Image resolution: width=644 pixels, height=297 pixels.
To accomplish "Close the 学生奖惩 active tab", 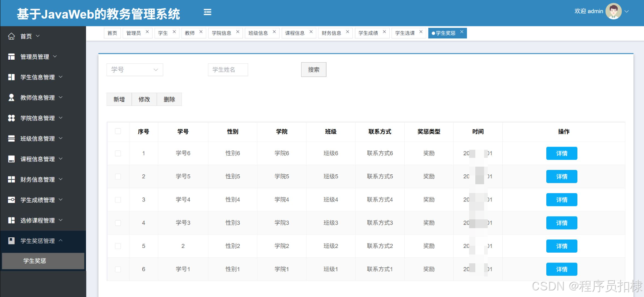I will tap(462, 32).
